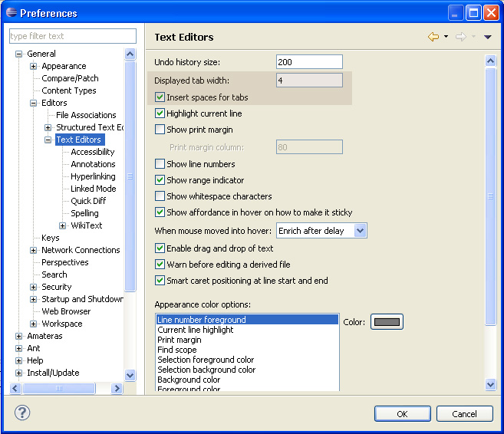Click the Help question mark icon
Screen dimensions: 504x434
[22, 413]
